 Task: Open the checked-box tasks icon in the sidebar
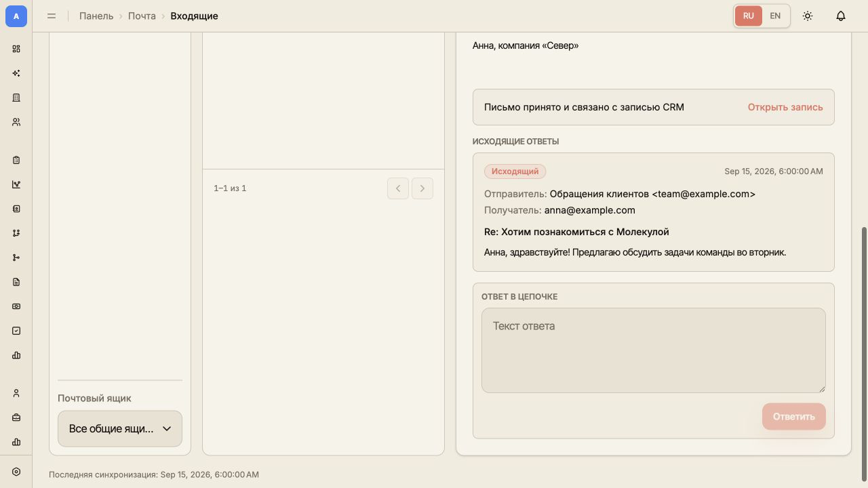(16, 331)
